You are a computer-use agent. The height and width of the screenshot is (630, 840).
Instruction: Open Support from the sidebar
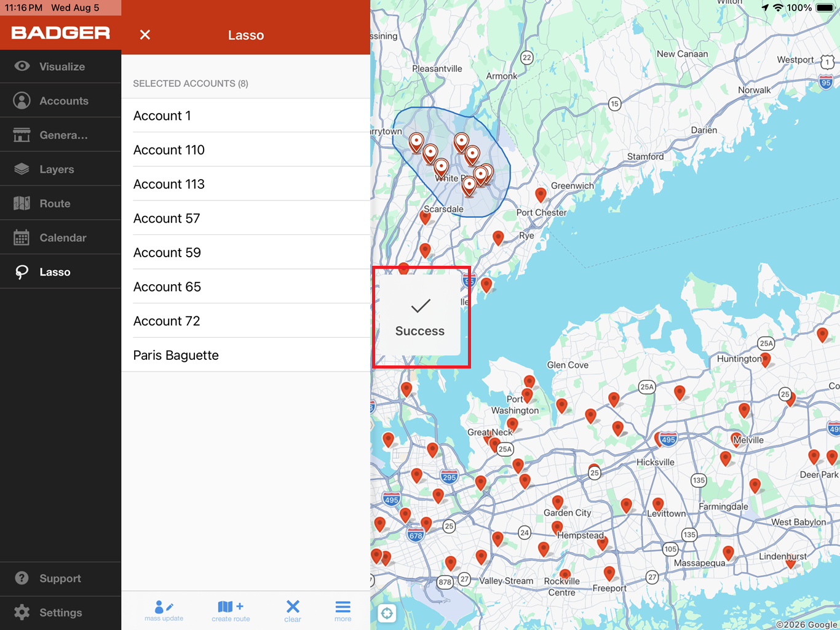[60, 578]
